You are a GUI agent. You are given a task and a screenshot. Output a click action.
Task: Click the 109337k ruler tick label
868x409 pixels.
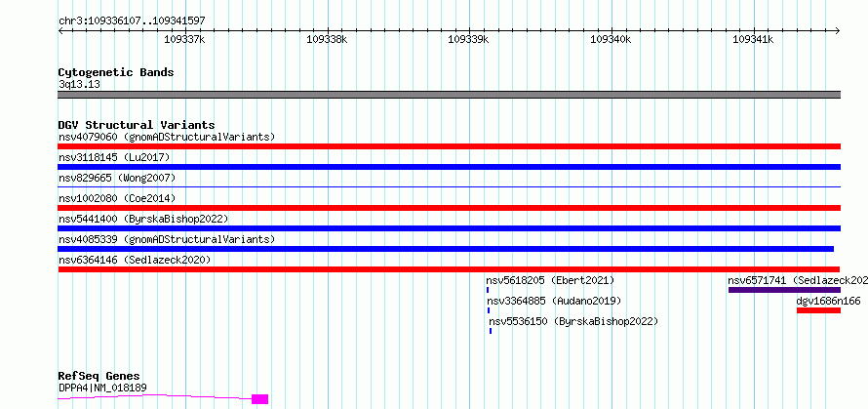coord(185,39)
